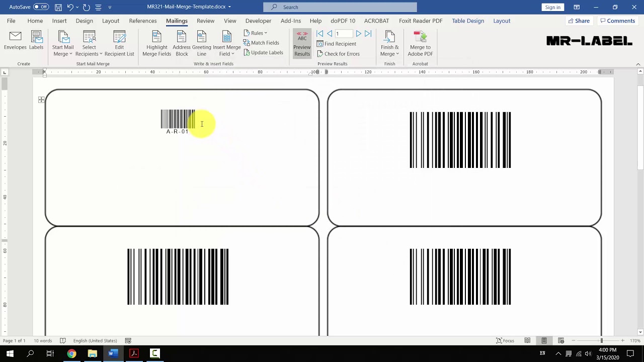Open the References tab

point(143,21)
